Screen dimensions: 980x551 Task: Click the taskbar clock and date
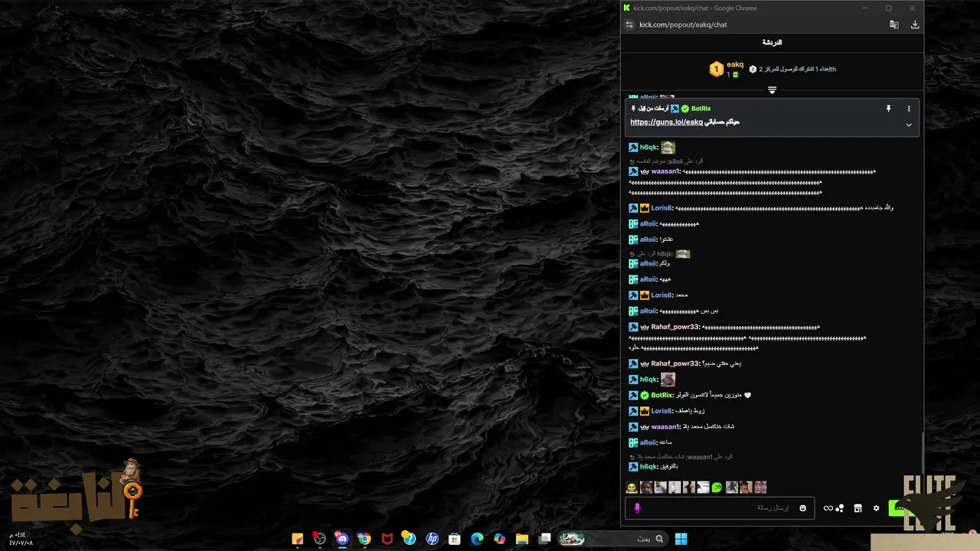21,538
